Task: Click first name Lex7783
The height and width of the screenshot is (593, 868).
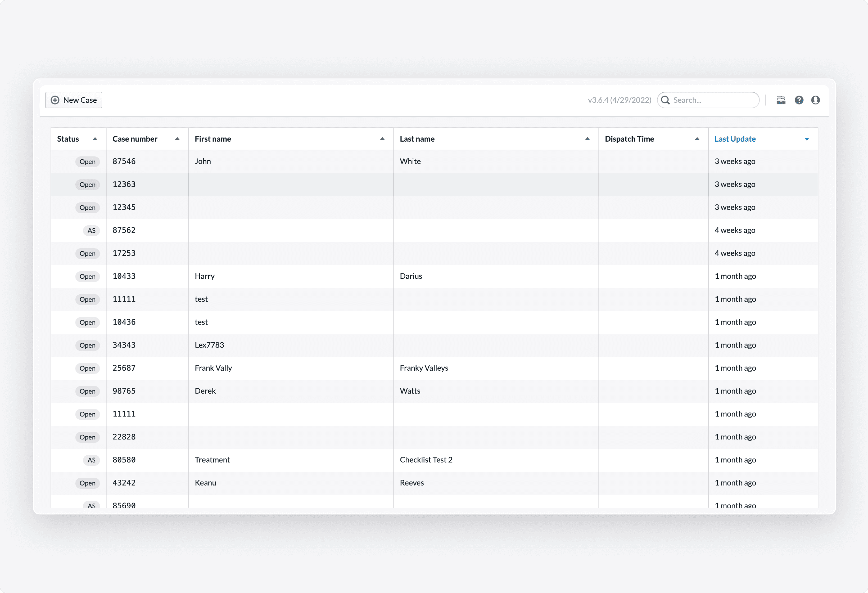Action: click(x=210, y=345)
